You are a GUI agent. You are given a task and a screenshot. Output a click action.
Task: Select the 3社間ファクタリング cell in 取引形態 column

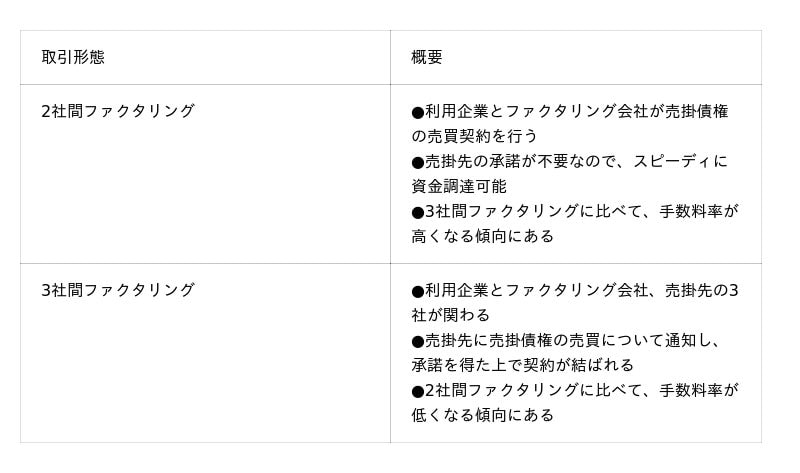coord(118,290)
